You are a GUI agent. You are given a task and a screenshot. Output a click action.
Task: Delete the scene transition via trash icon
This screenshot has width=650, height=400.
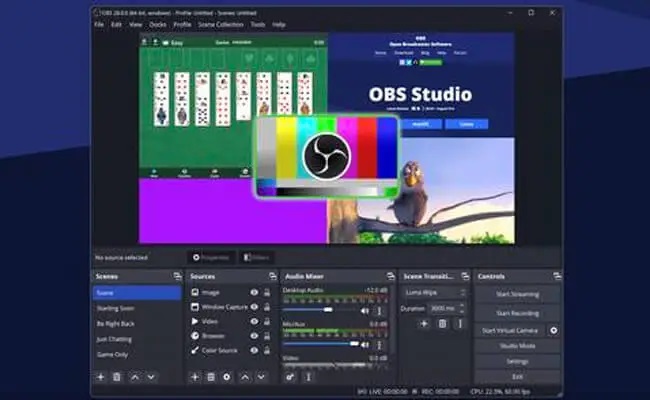coord(442,324)
